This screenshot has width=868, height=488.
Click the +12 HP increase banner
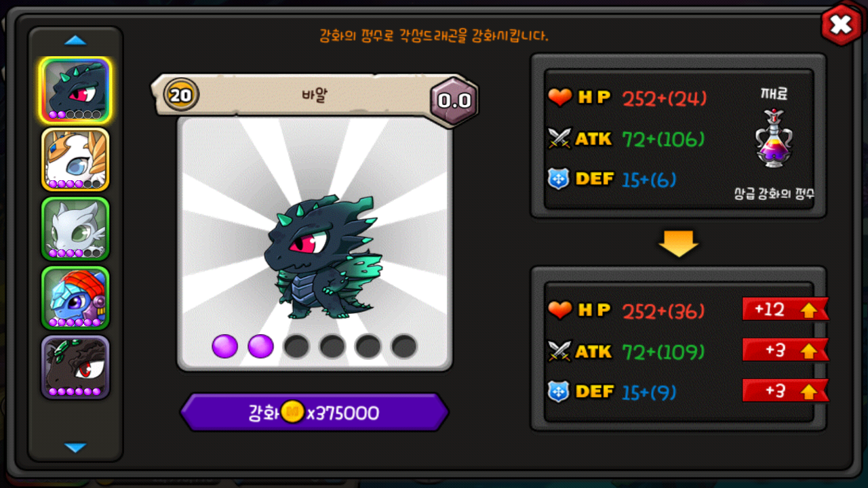(785, 309)
